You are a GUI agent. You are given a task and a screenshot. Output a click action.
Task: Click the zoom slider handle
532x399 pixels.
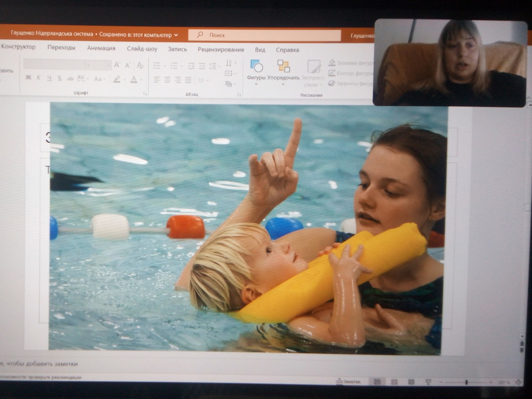pos(466,382)
